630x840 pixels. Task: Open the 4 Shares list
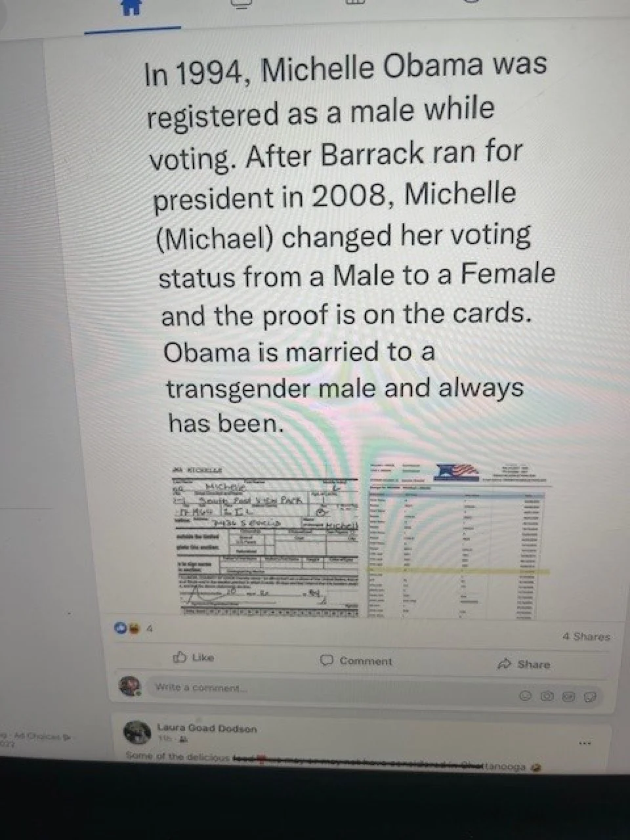(586, 637)
